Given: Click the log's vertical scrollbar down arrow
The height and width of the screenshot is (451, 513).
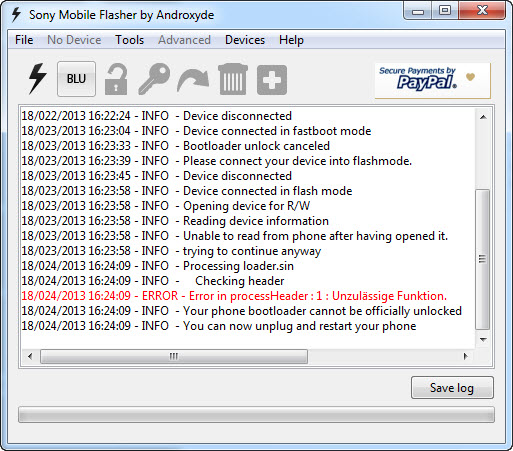Looking at the screenshot, I should [483, 340].
